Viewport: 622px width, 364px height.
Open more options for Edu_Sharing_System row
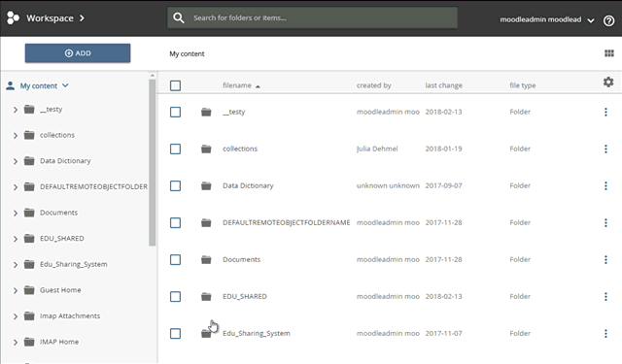[x=605, y=334]
